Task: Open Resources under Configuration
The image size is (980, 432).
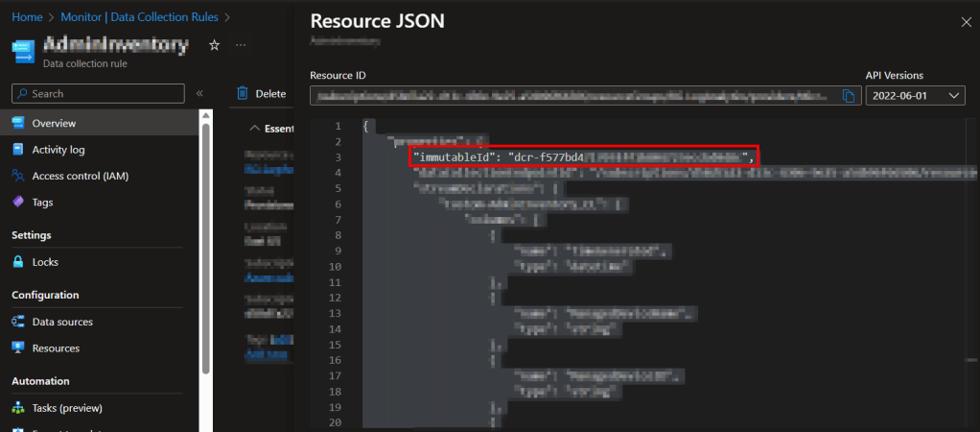Action: (56, 348)
